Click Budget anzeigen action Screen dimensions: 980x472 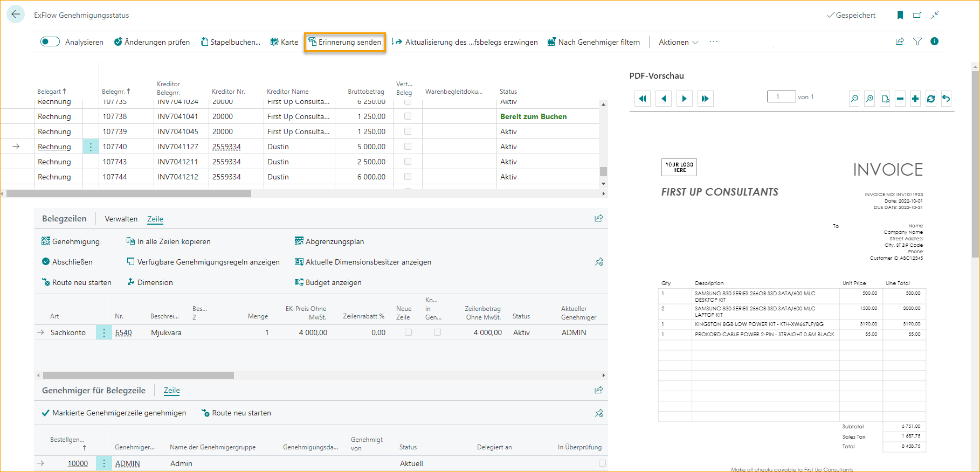click(x=328, y=282)
